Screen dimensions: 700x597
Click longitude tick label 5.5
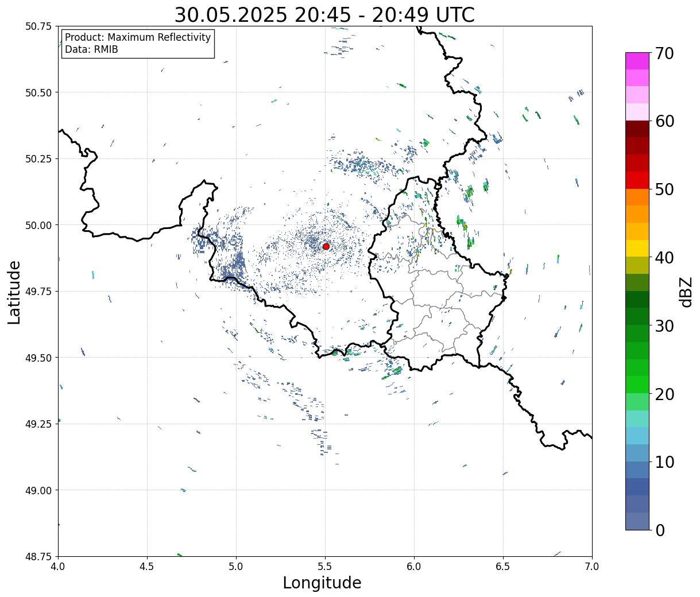click(325, 567)
